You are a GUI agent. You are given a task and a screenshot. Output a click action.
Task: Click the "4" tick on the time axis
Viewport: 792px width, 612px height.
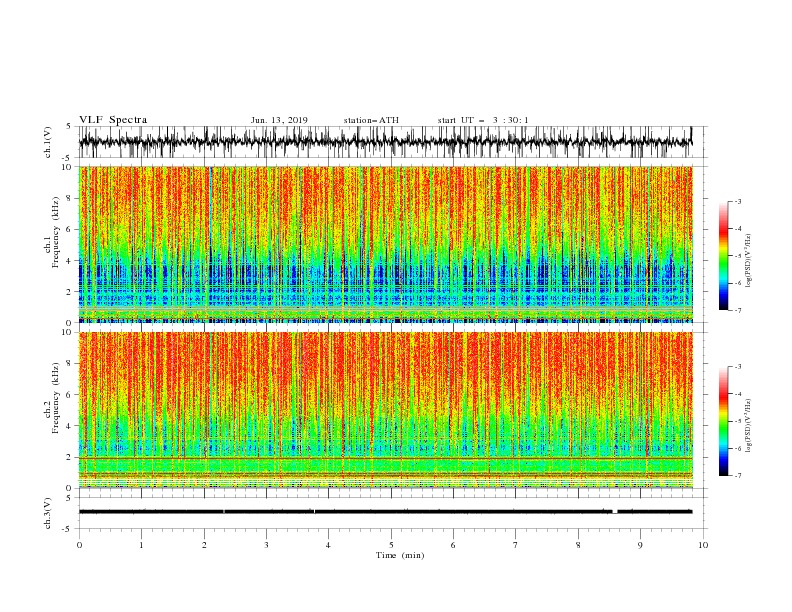(x=328, y=545)
